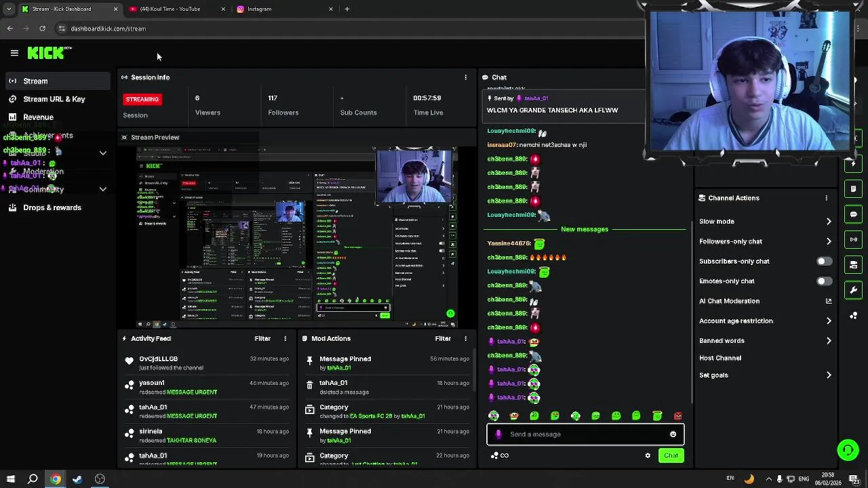Select the red angry emote in quick bar
The width and height of the screenshot is (868, 488).
pos(677,416)
